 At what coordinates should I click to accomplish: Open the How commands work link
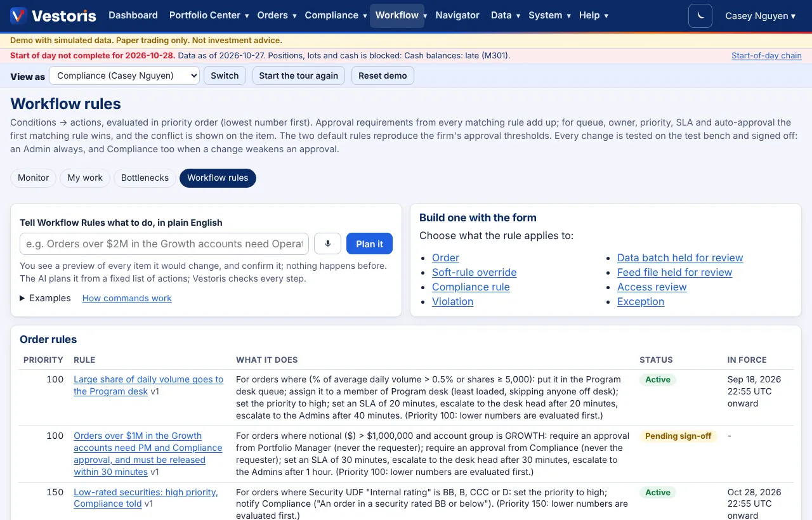pos(127,298)
